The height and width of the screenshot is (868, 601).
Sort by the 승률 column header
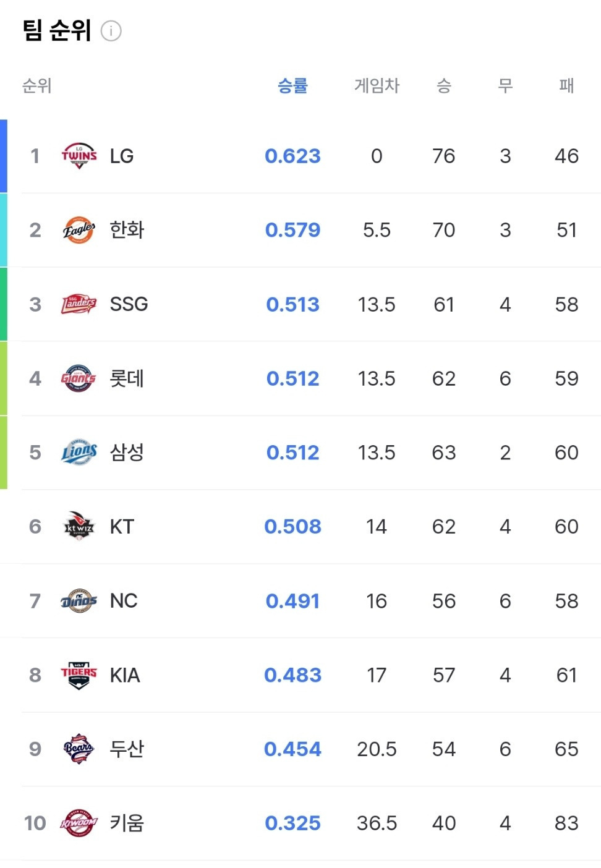tap(292, 85)
